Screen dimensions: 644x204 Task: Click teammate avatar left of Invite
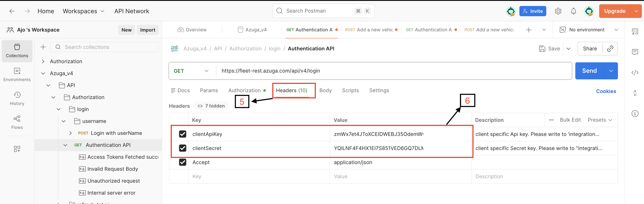point(511,11)
